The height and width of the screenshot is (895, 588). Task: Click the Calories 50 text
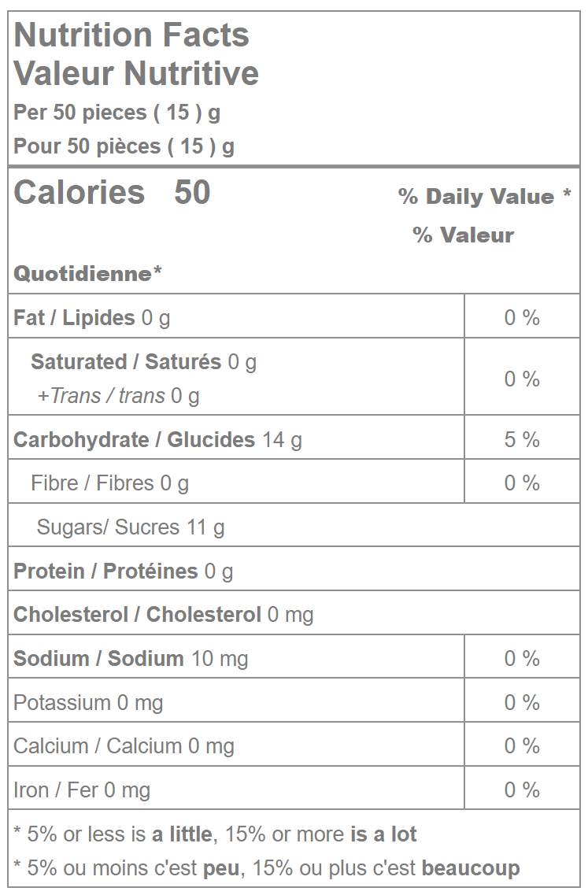[x=112, y=193]
